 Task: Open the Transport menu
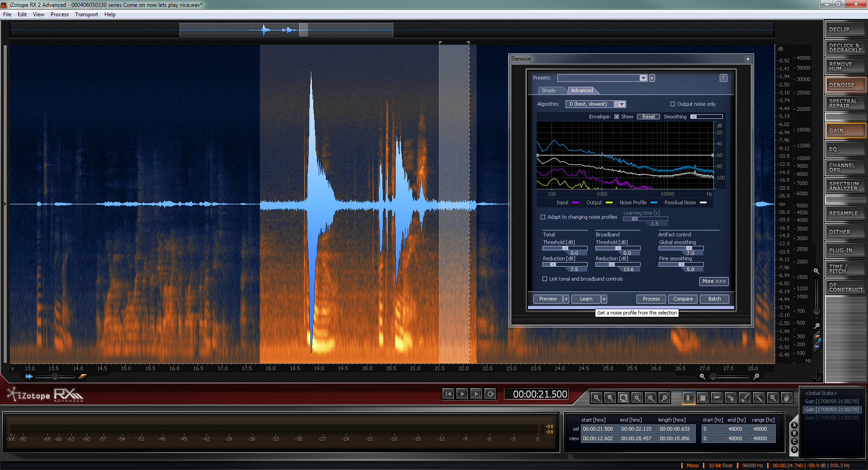pos(86,14)
